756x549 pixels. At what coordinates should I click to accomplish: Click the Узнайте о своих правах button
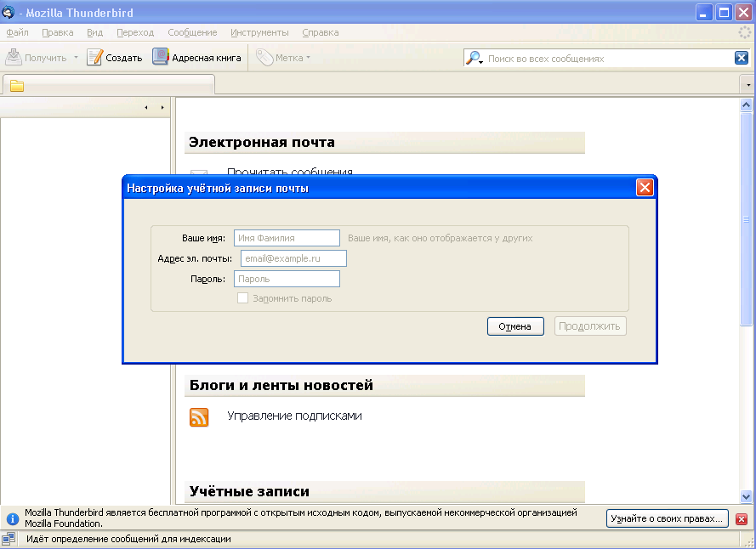pyautogui.click(x=667, y=518)
